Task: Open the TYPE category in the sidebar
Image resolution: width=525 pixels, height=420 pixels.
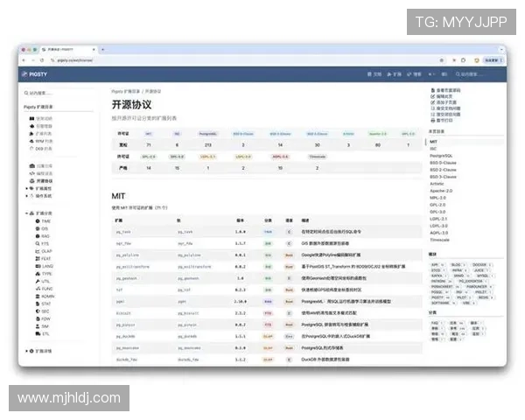Action: pos(44,274)
